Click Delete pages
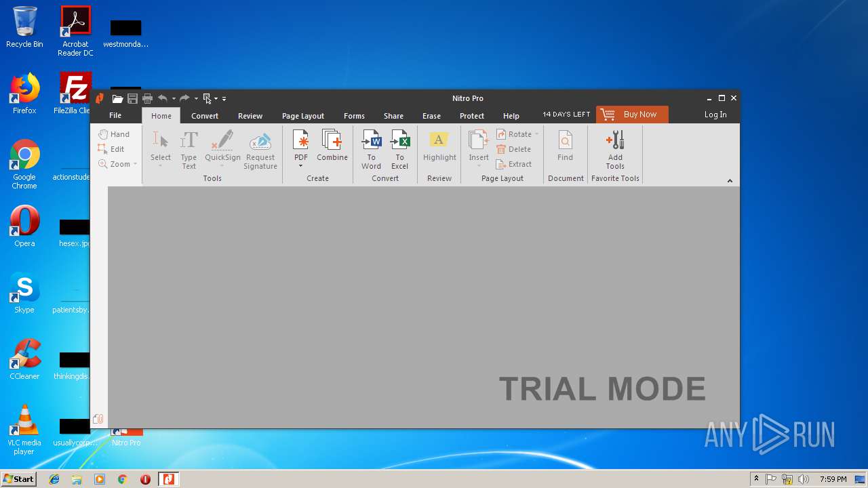 coord(514,149)
